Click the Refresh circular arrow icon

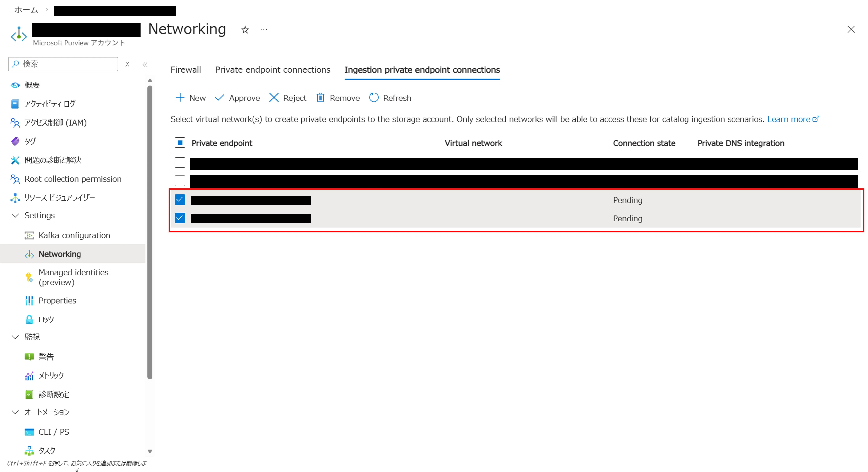click(x=374, y=98)
